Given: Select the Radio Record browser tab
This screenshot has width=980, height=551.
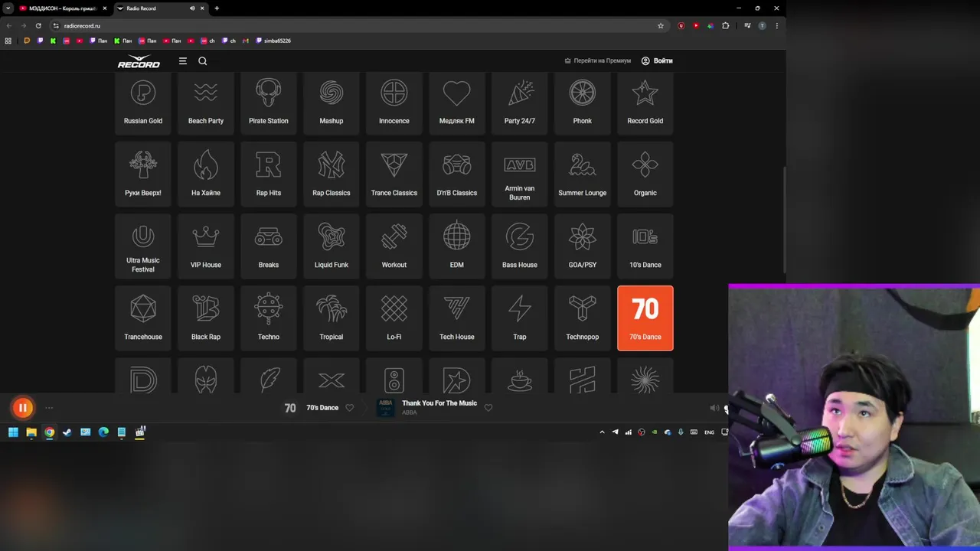Looking at the screenshot, I should 159,8.
